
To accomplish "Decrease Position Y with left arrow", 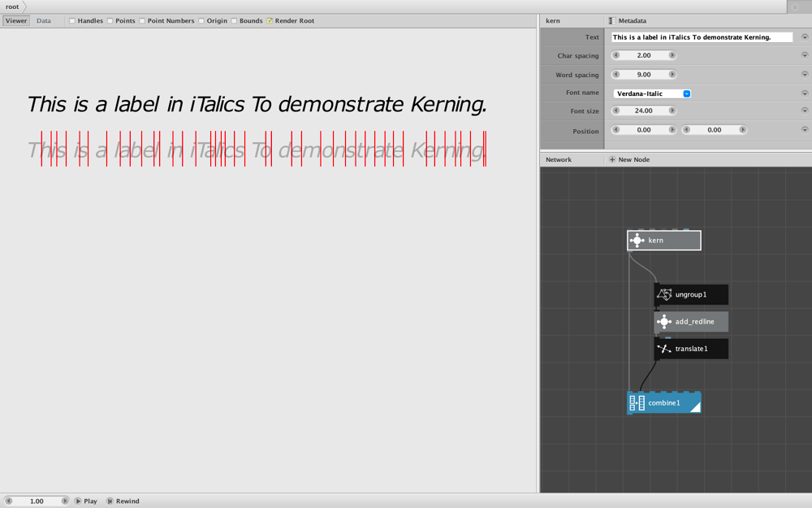I will [686, 129].
